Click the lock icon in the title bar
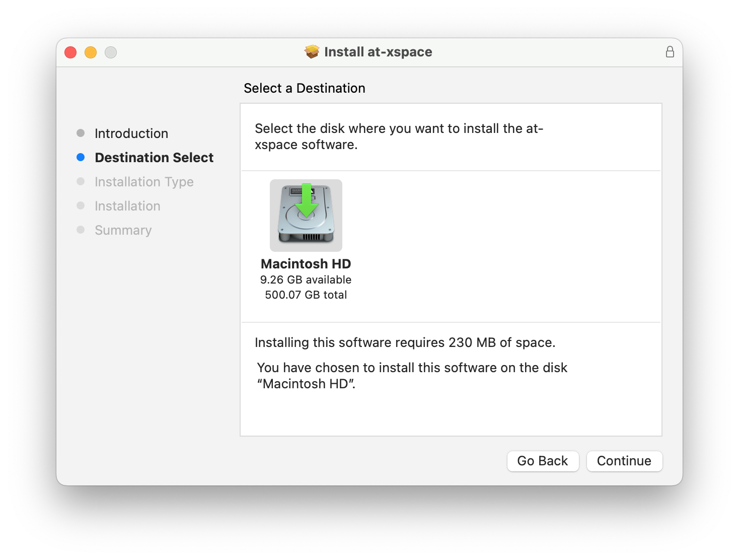The height and width of the screenshot is (560, 739). tap(670, 52)
